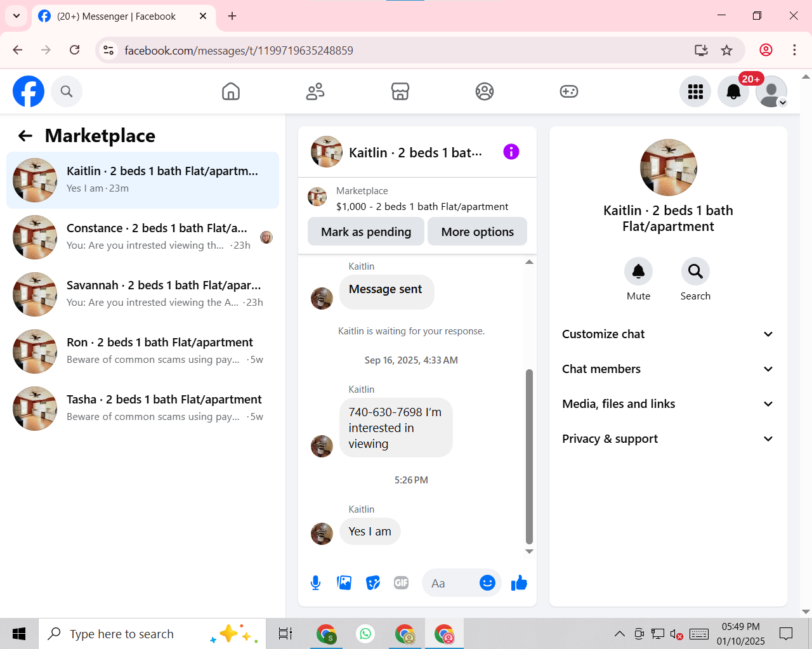Image resolution: width=812 pixels, height=649 pixels.
Task: Send a thumbs-up like
Action: click(519, 583)
